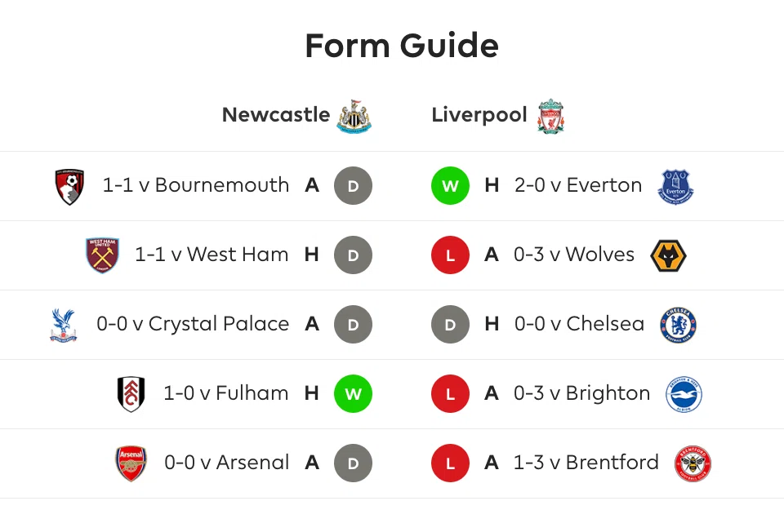Click the grey D badge for Chelsea match
The image size is (784, 532).
450,324
